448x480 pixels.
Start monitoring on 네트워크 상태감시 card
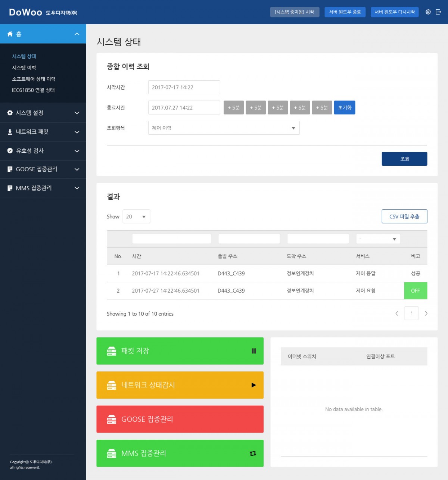tap(254, 385)
